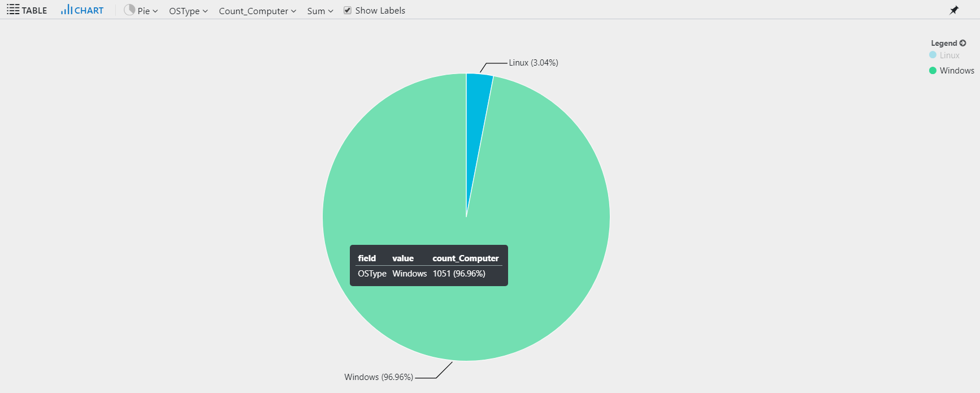Image resolution: width=980 pixels, height=393 pixels.
Task: Switch to the TABLE view tab
Action: click(27, 10)
